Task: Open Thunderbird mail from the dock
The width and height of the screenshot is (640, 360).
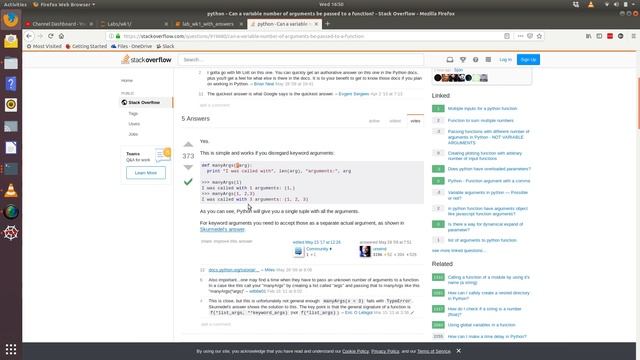Action: [x=11, y=41]
